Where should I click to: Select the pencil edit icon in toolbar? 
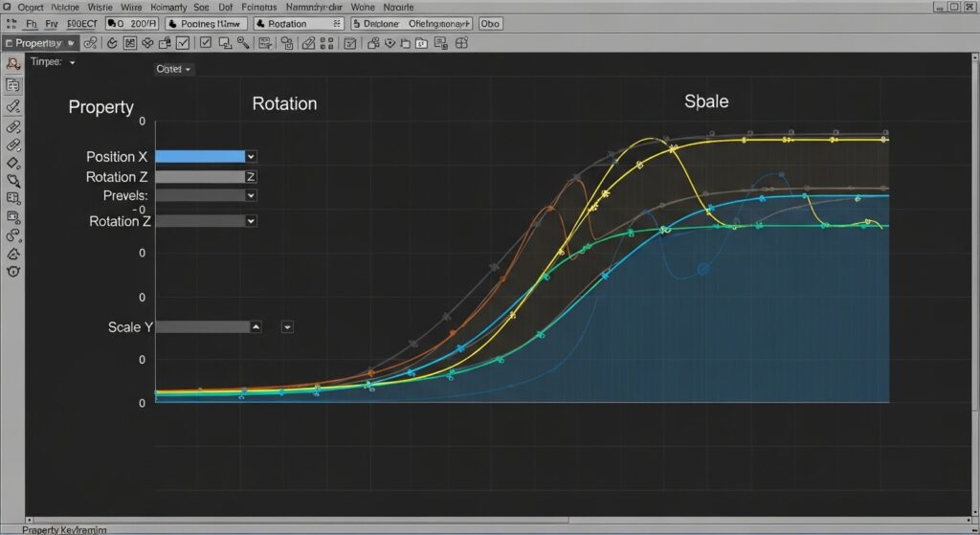(x=308, y=43)
